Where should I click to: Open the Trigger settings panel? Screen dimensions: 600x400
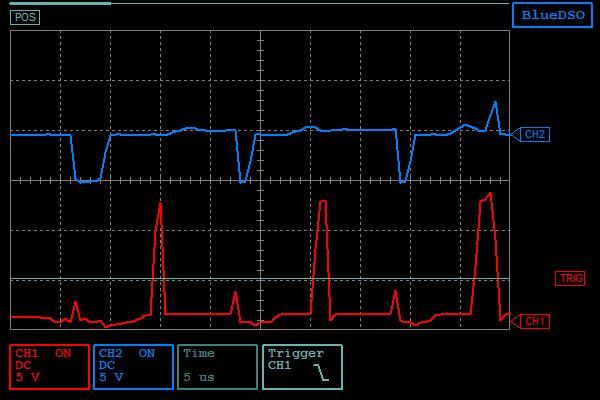(x=302, y=367)
